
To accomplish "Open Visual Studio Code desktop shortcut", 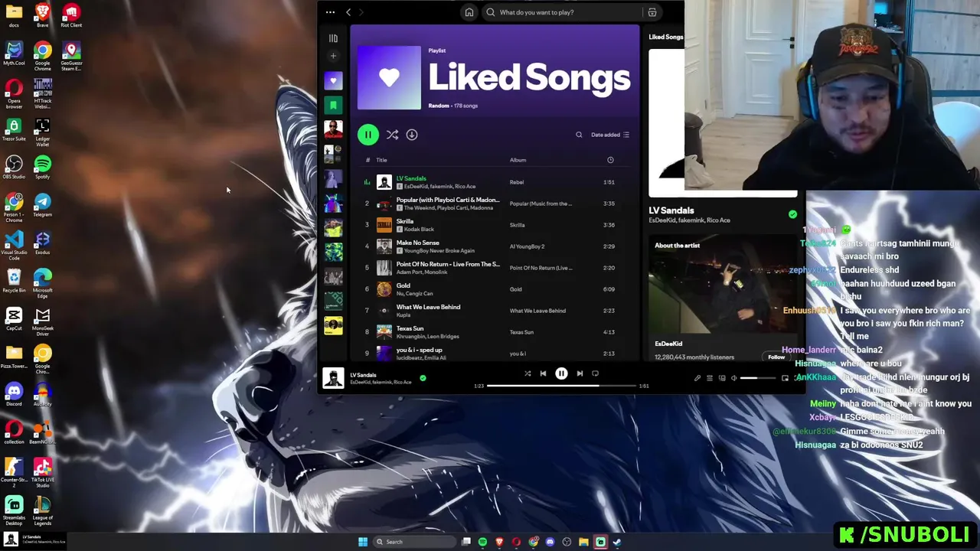I will (x=14, y=246).
